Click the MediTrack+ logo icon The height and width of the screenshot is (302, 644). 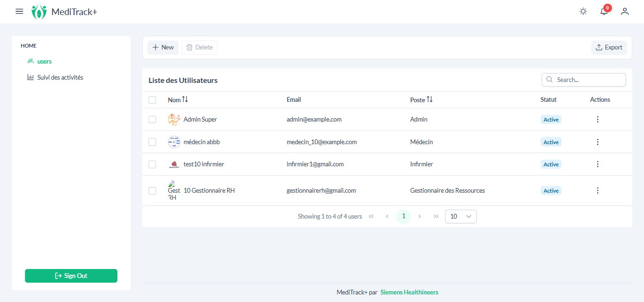(x=39, y=12)
